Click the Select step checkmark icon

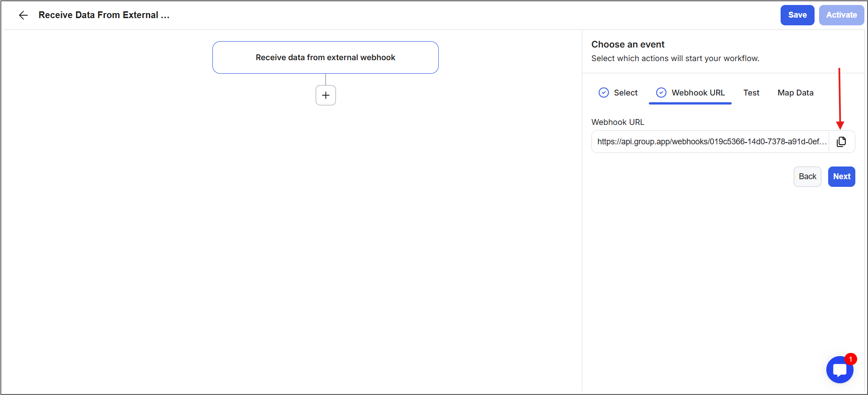point(604,93)
